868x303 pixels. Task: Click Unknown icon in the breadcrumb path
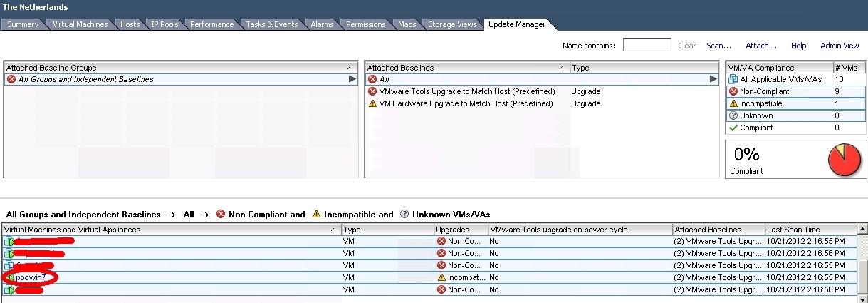click(404, 214)
